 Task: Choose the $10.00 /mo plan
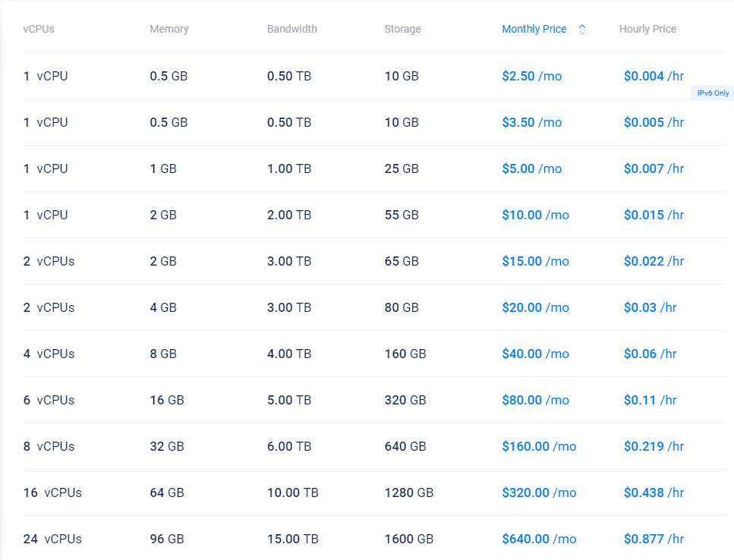(x=535, y=215)
